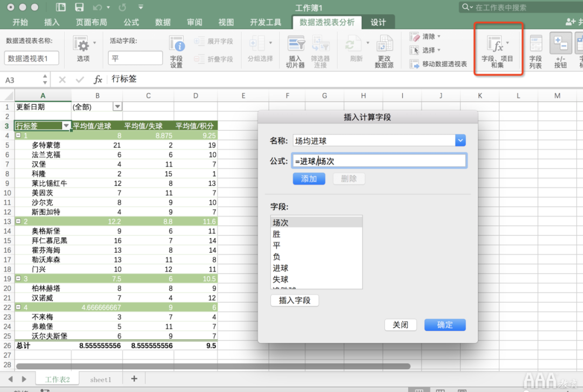The width and height of the screenshot is (583, 392).
Task: Click the horizontal scrollbar under the sheet
Action: pos(213,366)
